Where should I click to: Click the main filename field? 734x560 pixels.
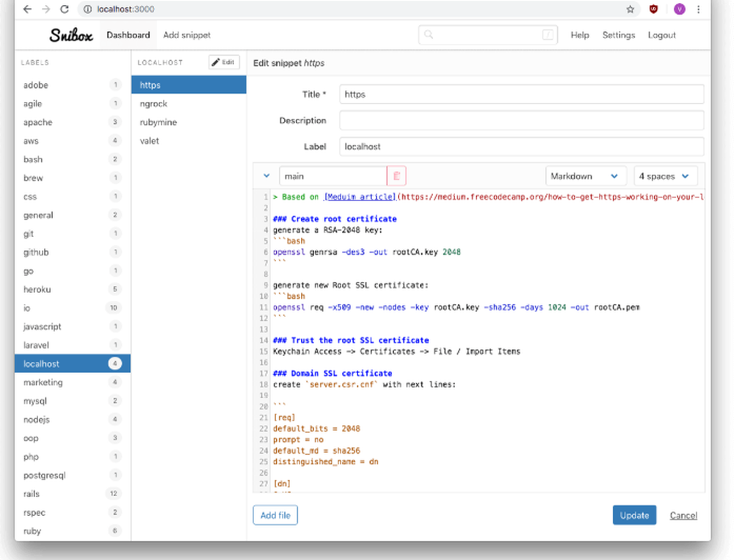[x=333, y=176]
